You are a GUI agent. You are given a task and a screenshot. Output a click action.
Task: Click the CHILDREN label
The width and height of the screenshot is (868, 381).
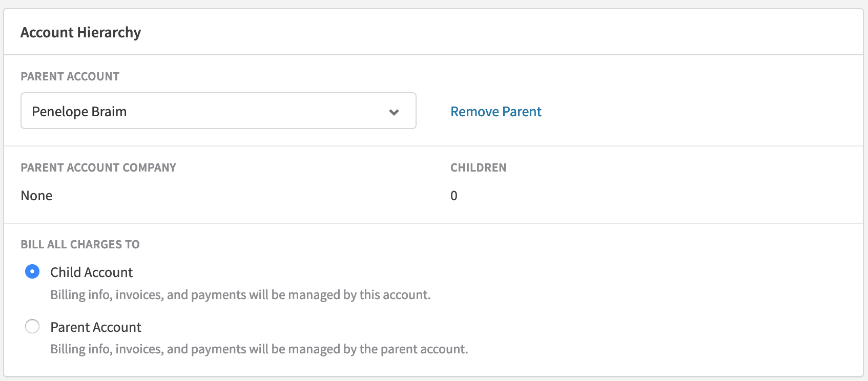478,167
